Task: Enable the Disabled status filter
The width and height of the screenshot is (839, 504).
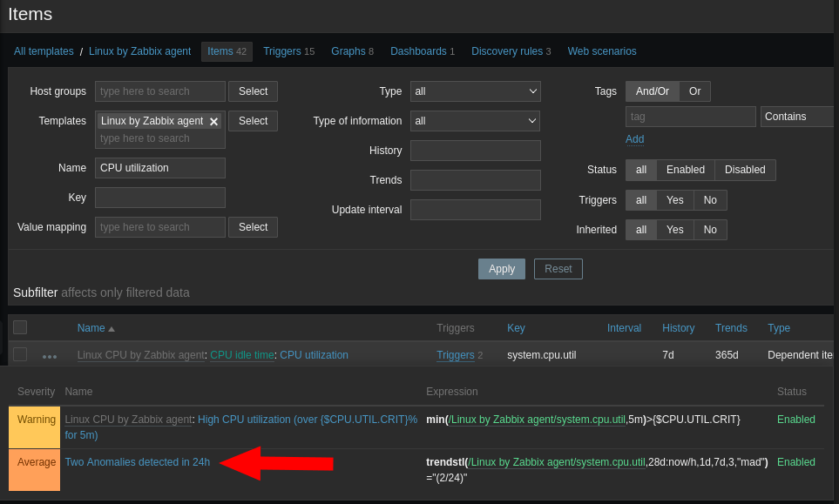Action: 744,170
